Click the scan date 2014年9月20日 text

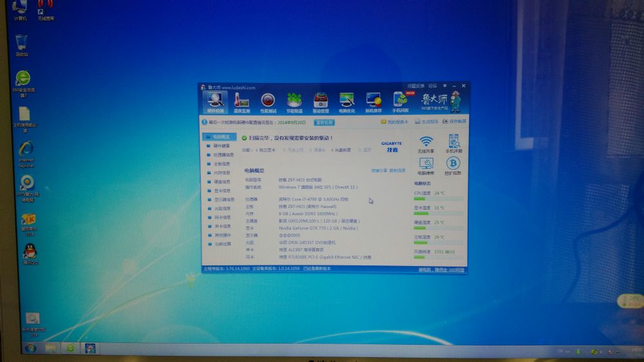coord(291,122)
